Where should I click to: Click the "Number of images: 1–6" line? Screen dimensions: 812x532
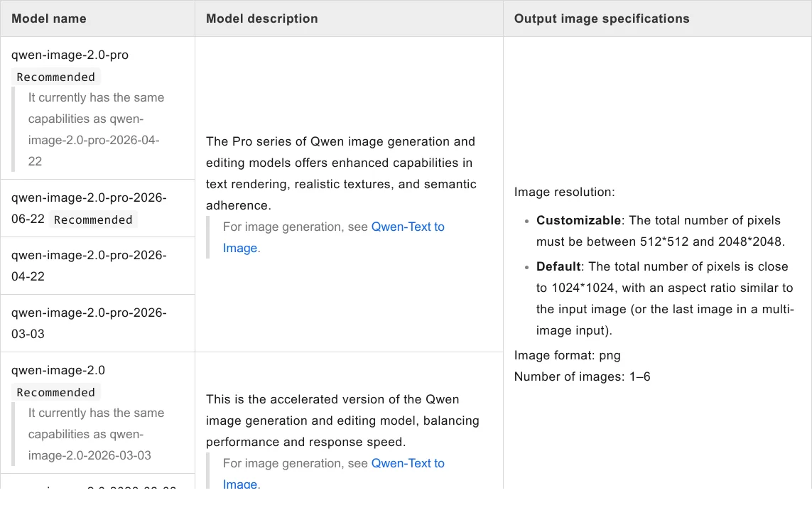coord(582,376)
